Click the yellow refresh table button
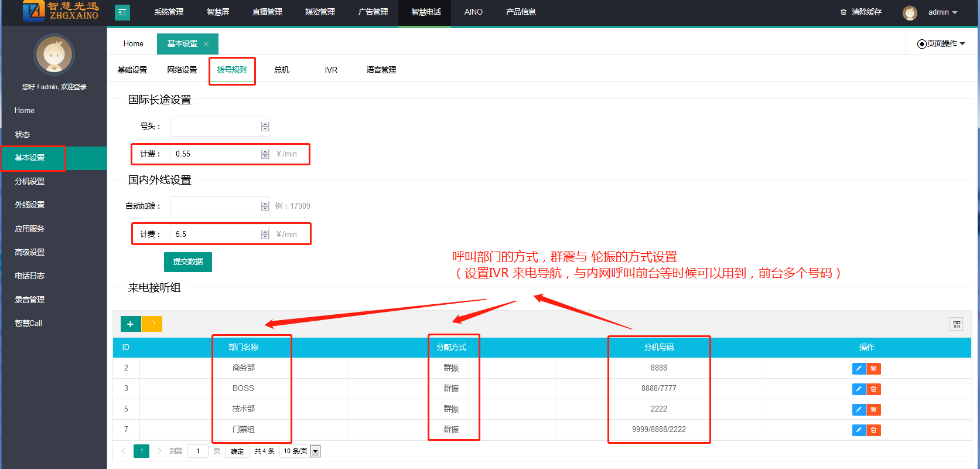Screen dimensions: 980x469 (x=152, y=324)
